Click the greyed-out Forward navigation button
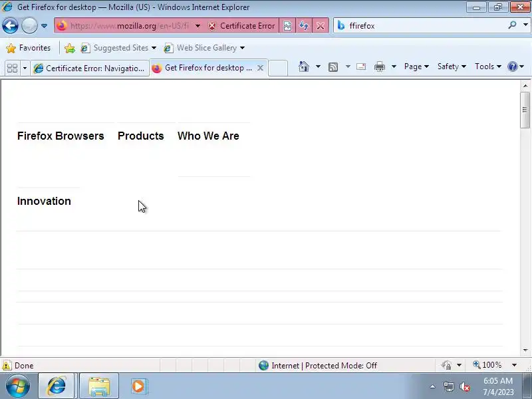Screen dimensions: 532x399 [x=29, y=26]
